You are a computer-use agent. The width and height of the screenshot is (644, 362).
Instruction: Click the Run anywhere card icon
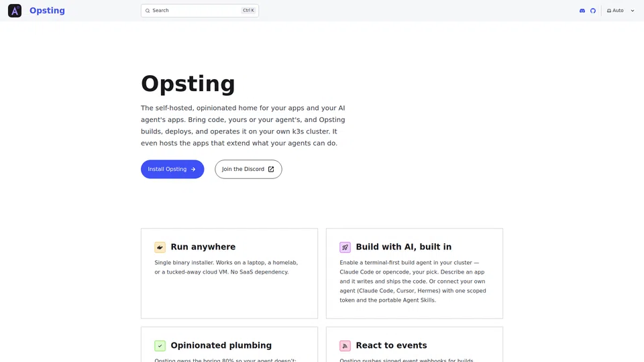pyautogui.click(x=160, y=247)
